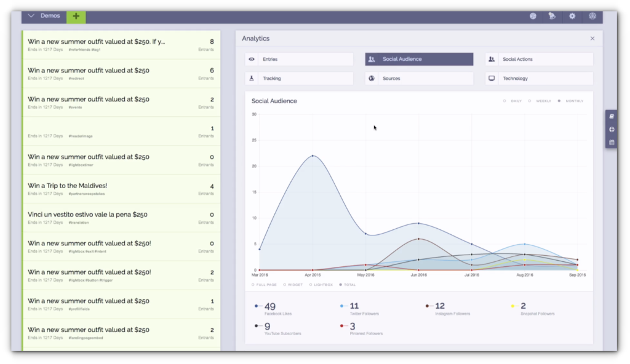
Task: Switch to the Sources tab
Action: pos(419,78)
